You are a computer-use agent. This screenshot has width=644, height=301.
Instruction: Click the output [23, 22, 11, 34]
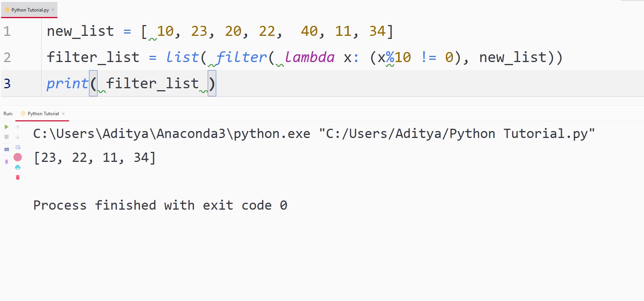click(94, 157)
